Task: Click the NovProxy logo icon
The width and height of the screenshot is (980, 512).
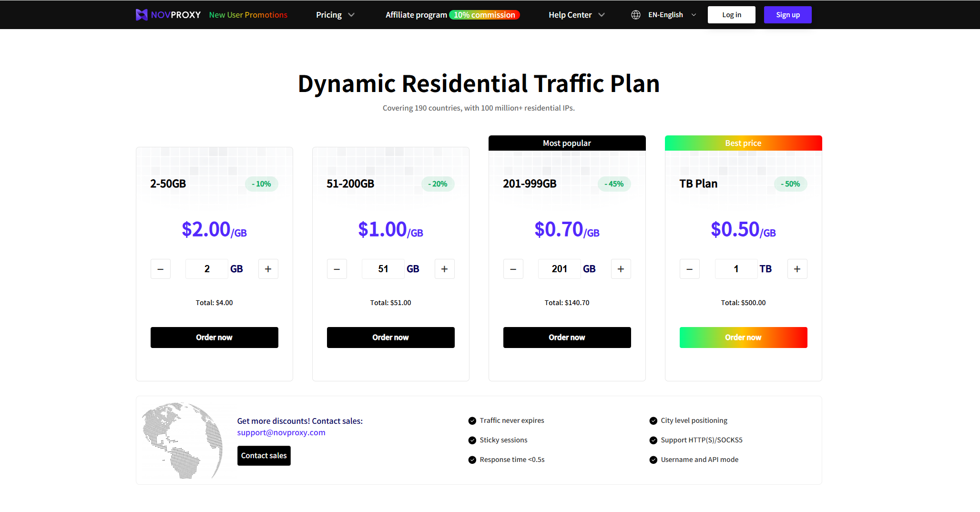Action: coord(142,15)
